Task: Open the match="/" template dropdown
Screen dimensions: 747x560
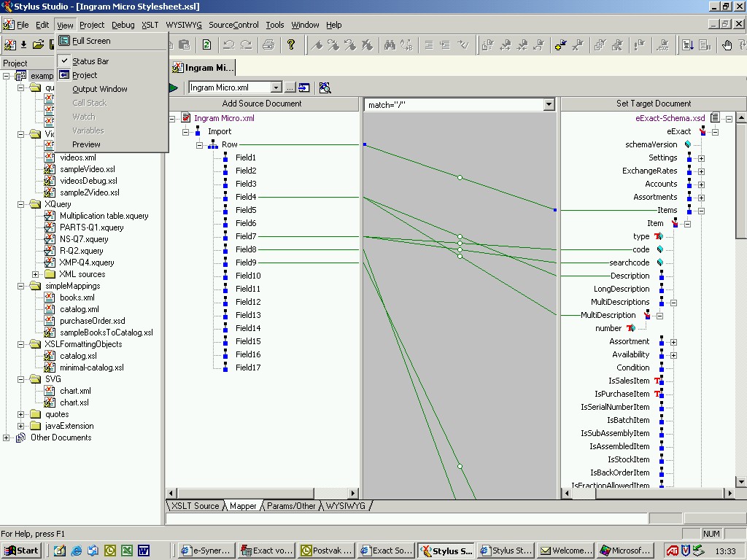Action: (549, 105)
